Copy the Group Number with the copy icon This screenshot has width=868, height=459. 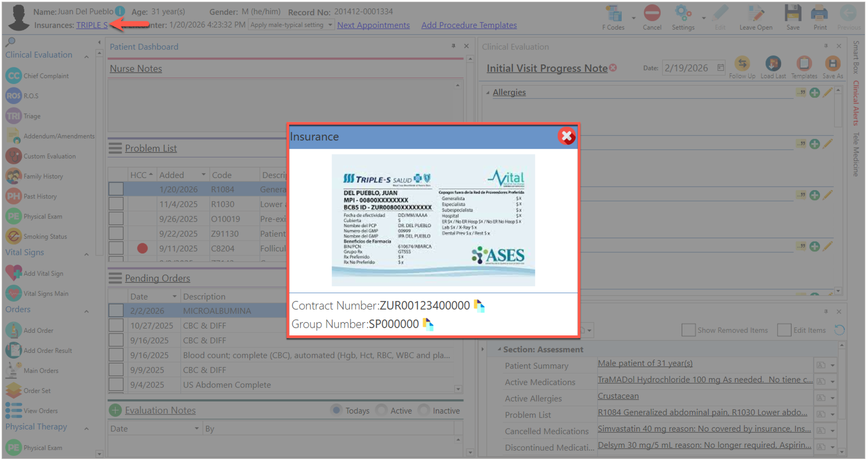428,324
